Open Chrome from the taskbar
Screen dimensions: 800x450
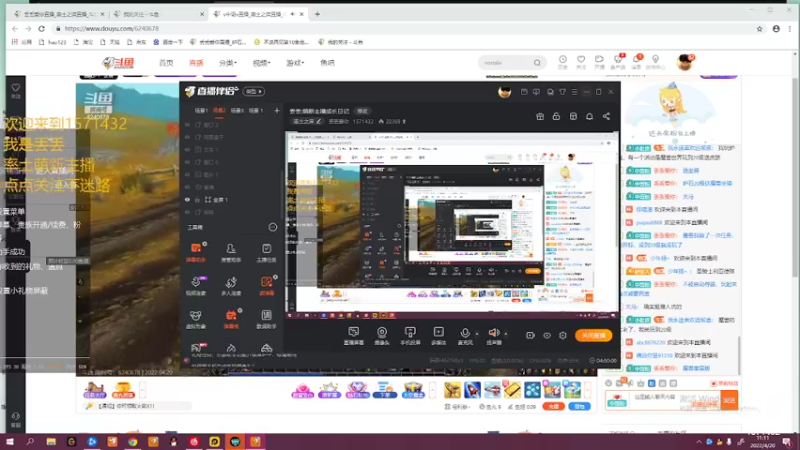133,442
